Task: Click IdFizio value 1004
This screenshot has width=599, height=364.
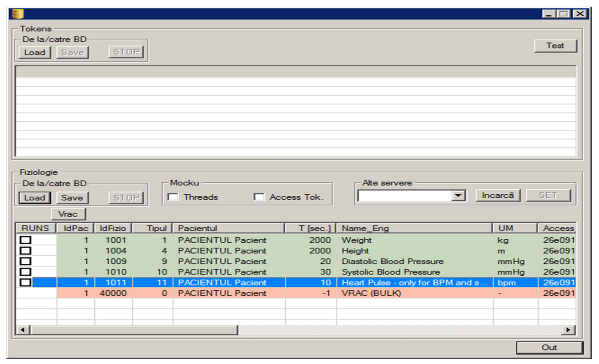Action: pos(114,250)
